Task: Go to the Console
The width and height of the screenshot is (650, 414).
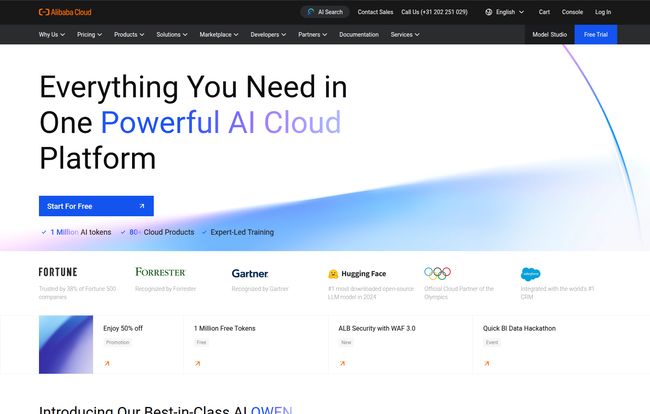Action: pos(572,12)
